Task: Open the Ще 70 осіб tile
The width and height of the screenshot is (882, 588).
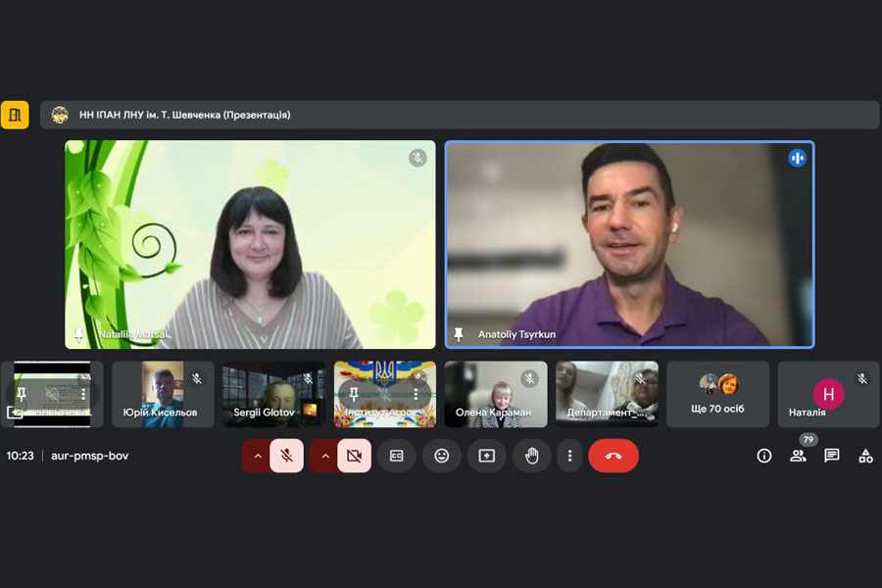Action: point(717,394)
